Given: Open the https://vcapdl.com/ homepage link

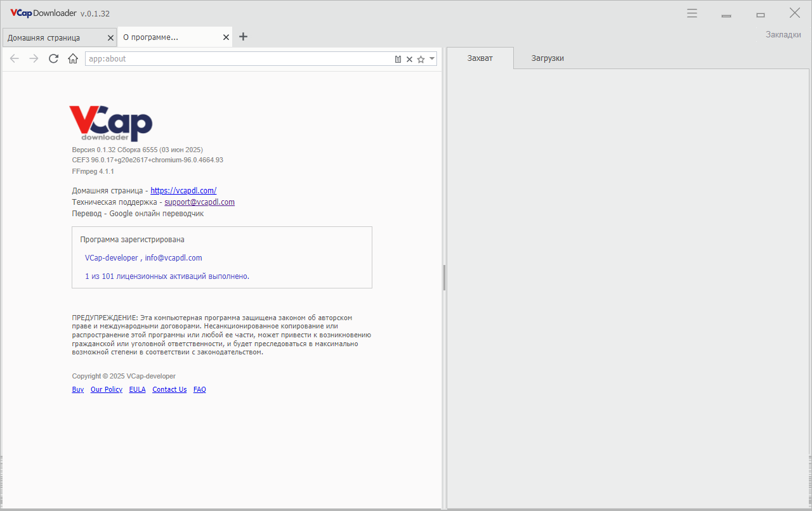Looking at the screenshot, I should (183, 190).
